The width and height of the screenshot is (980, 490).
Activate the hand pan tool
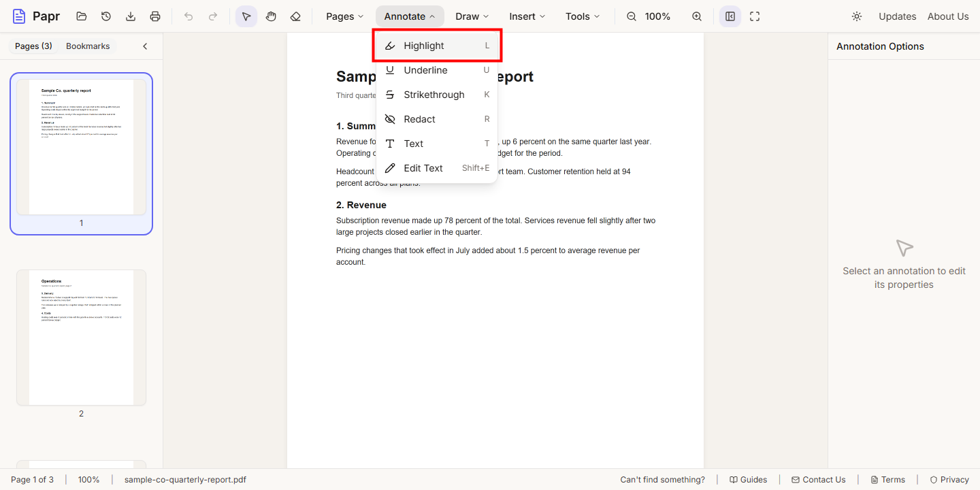pyautogui.click(x=271, y=16)
